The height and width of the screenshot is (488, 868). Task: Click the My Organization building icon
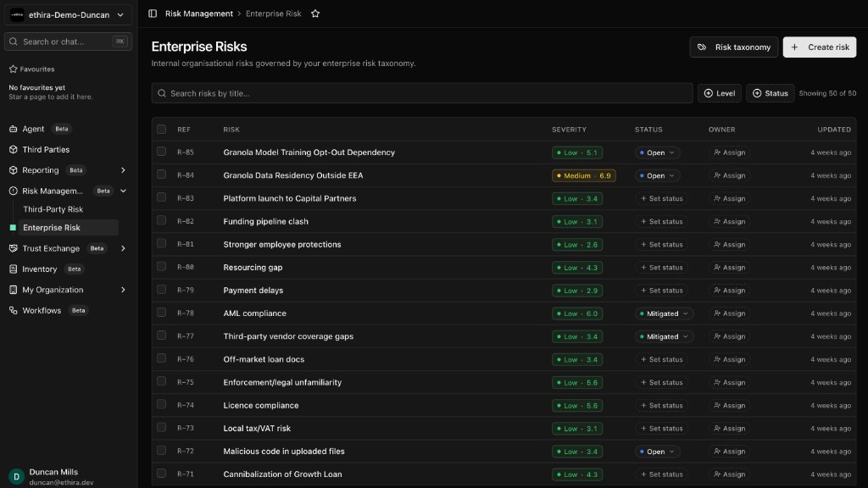pos(14,290)
